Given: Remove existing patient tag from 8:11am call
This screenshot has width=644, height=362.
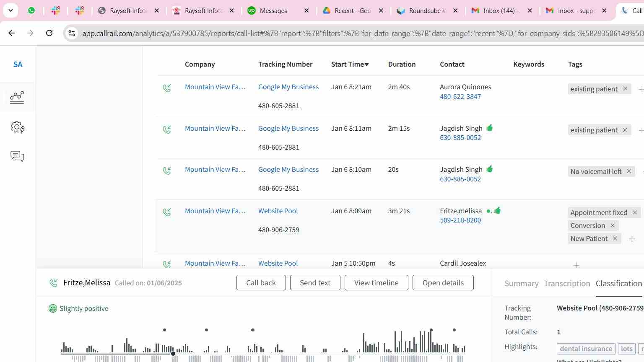Looking at the screenshot, I should coord(625,130).
